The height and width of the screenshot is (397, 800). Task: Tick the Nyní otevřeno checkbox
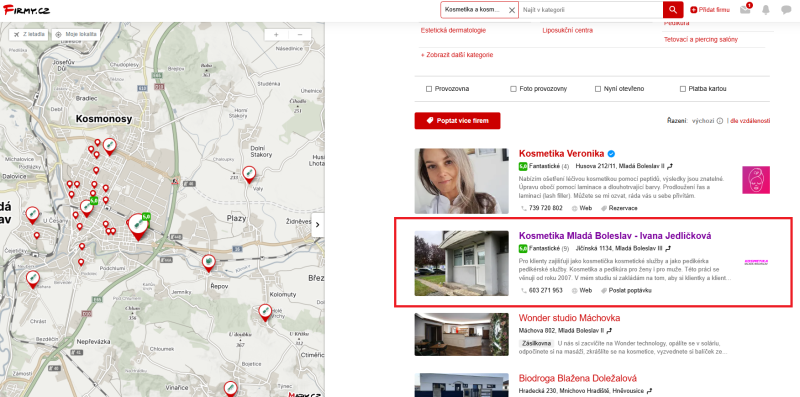point(598,89)
